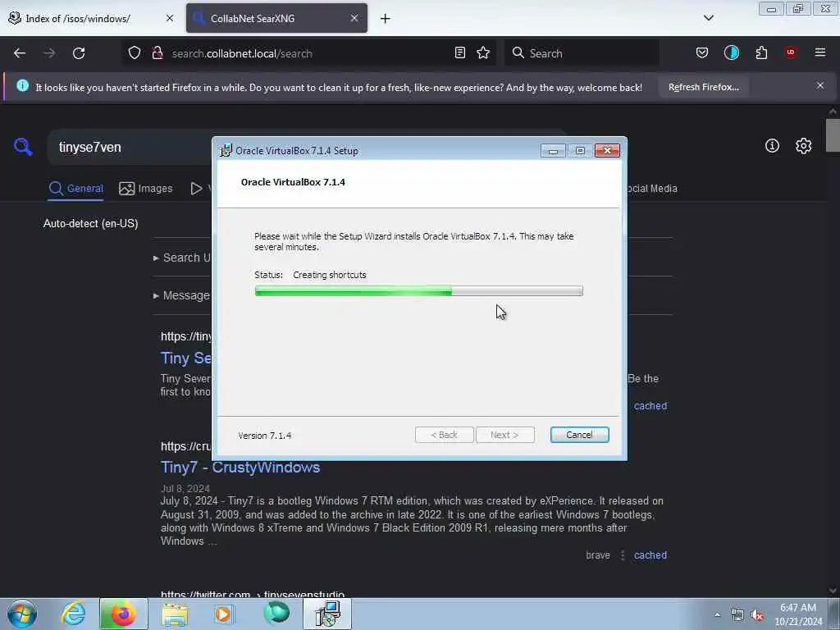List all tabs dropdown arrow

708,18
